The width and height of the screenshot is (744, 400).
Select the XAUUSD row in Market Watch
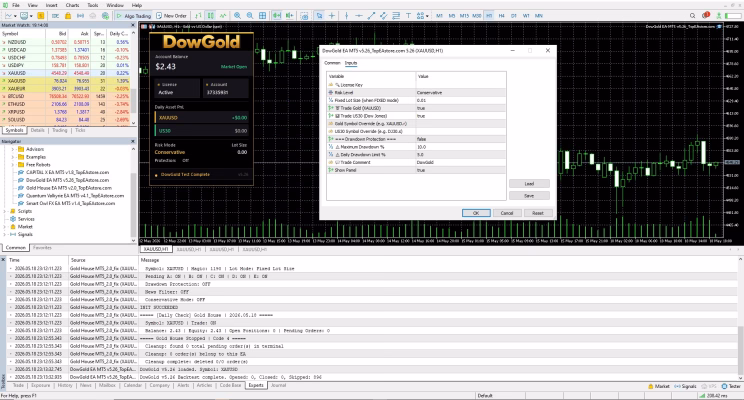point(65,73)
